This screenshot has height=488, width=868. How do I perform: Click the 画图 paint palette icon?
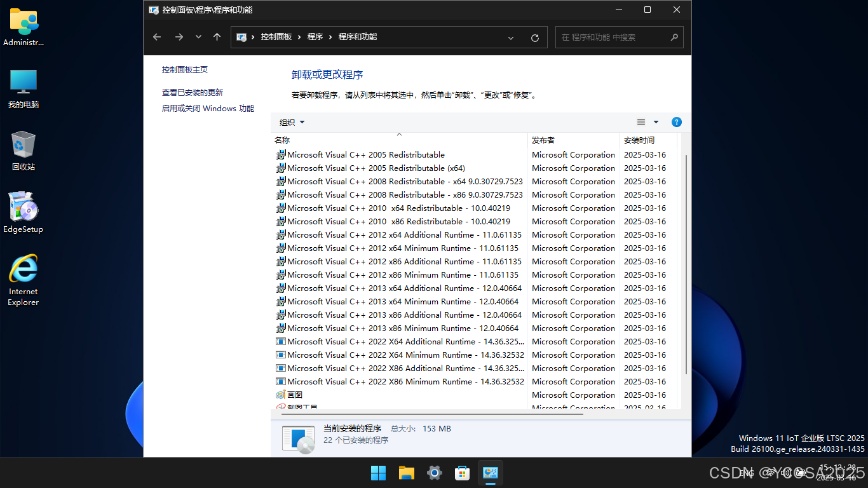tap(281, 395)
